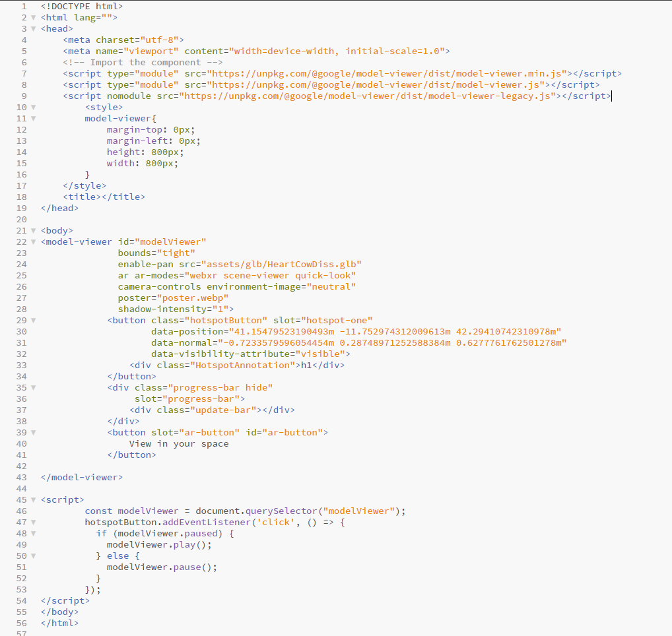Collapse the script block fold on line 45
672x636 pixels.
click(33, 500)
